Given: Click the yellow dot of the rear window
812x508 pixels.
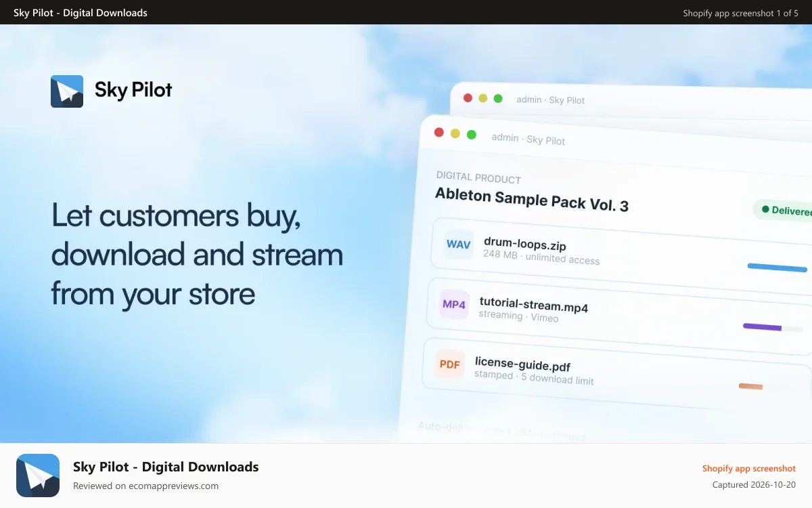Looking at the screenshot, I should pos(482,98).
